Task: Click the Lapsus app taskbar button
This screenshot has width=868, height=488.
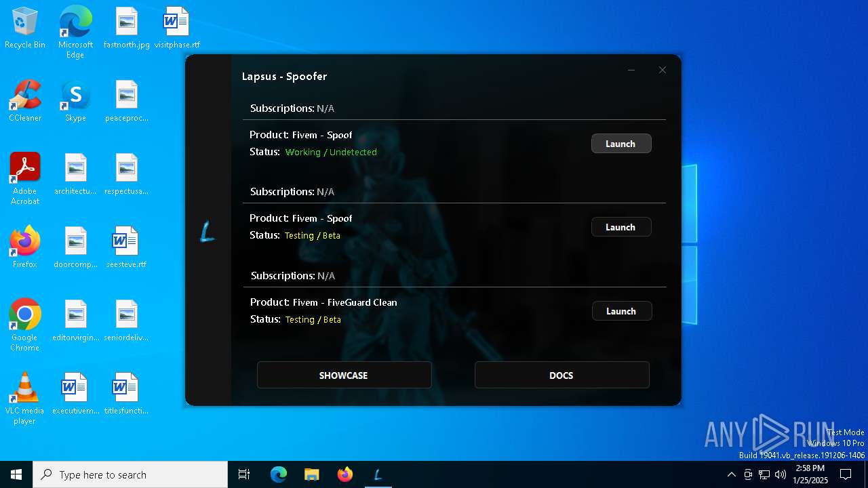Action: tap(378, 474)
